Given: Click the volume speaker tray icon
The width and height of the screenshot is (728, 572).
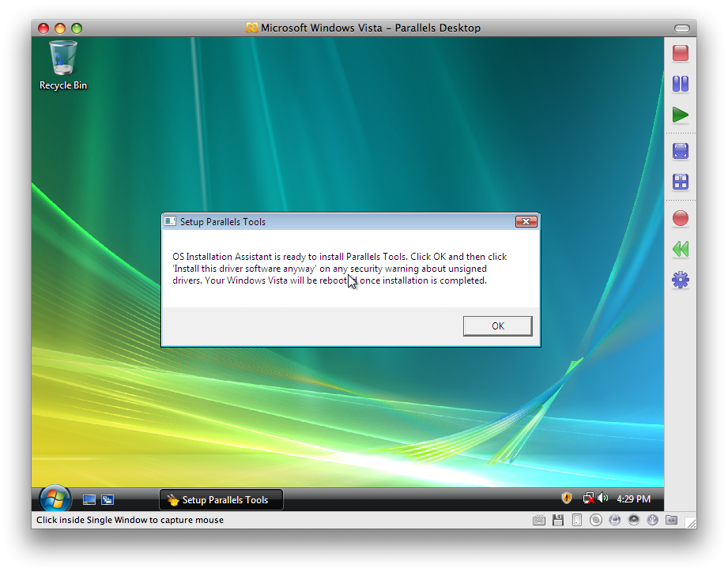Looking at the screenshot, I should point(602,499).
